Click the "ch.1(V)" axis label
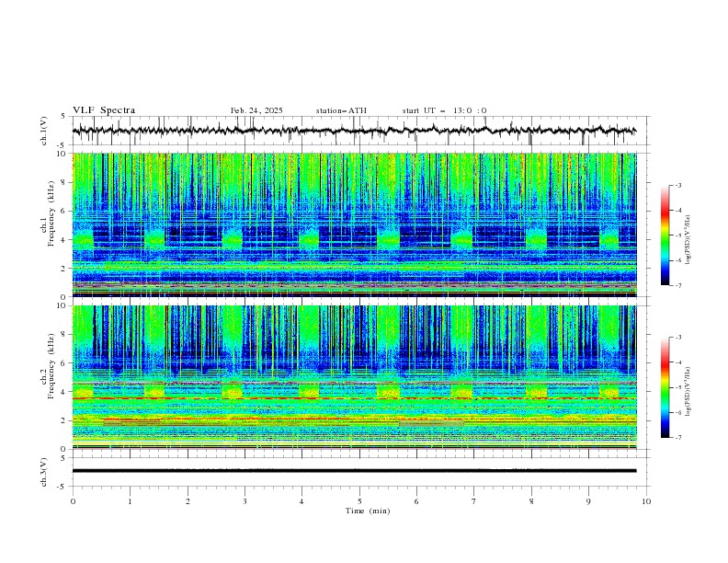Screen dimensions: 728x563 [x=44, y=131]
